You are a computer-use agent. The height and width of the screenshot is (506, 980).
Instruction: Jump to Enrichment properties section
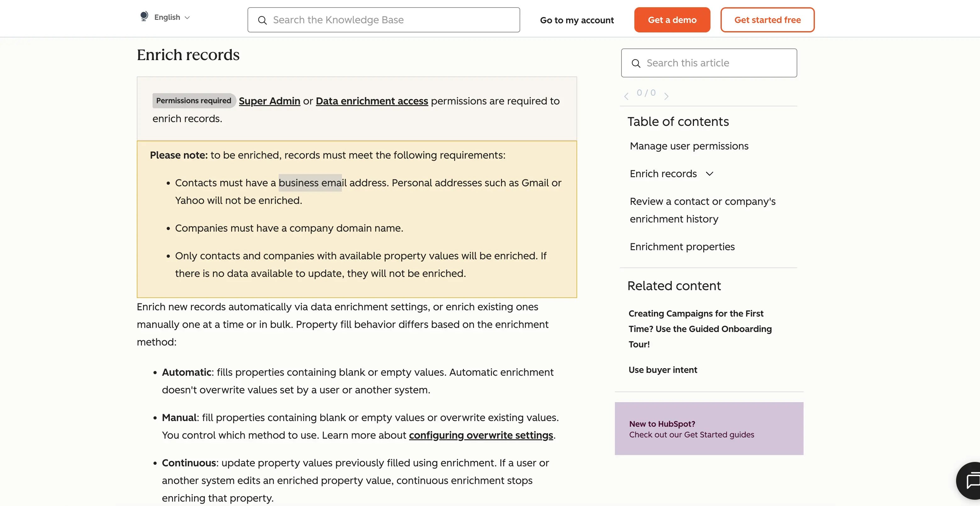pyautogui.click(x=682, y=247)
